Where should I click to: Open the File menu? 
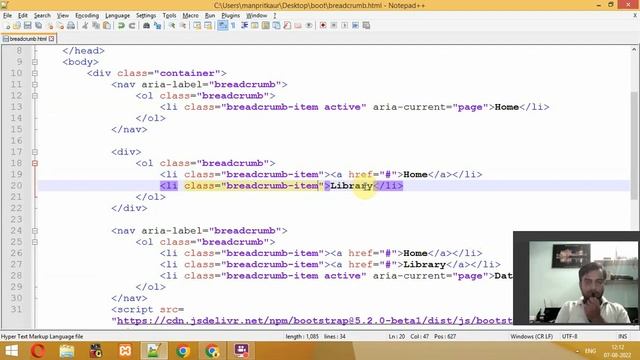(7, 16)
